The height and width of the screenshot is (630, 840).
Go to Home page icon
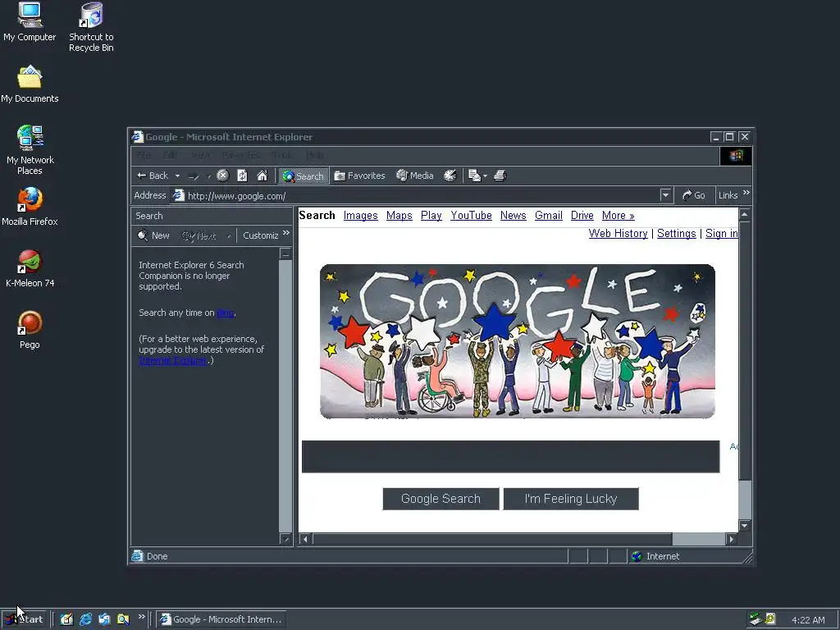[x=262, y=176]
